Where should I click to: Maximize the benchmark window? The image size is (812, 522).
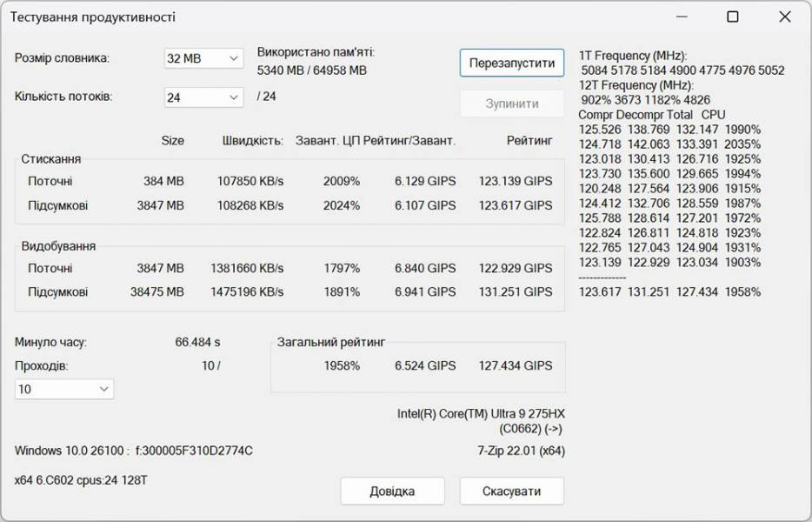[733, 17]
